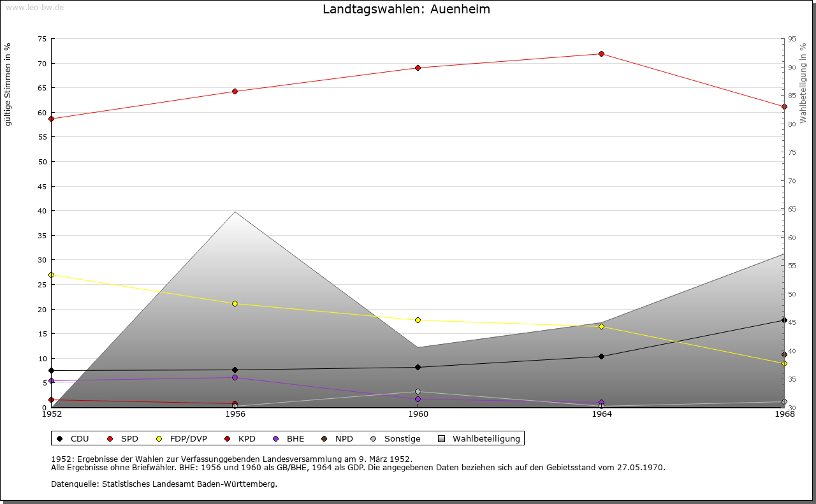Click the NPD brown legend marker
This screenshot has height=504, width=816.
click(x=324, y=438)
